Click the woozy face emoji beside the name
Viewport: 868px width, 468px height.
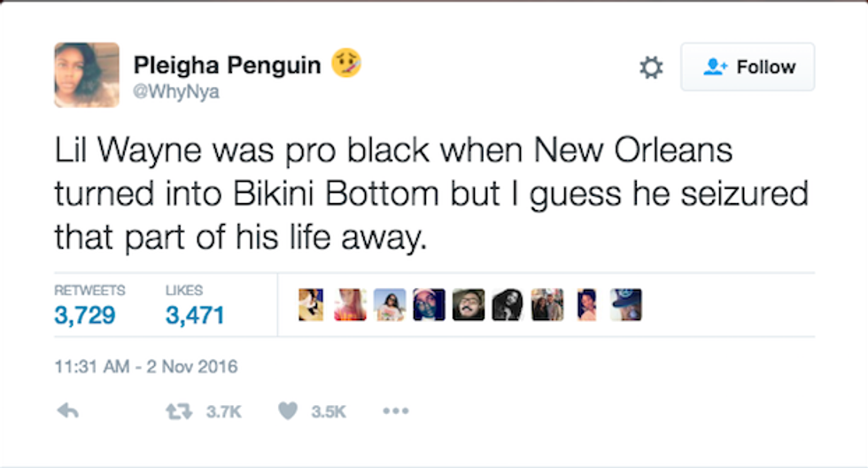[x=347, y=64]
